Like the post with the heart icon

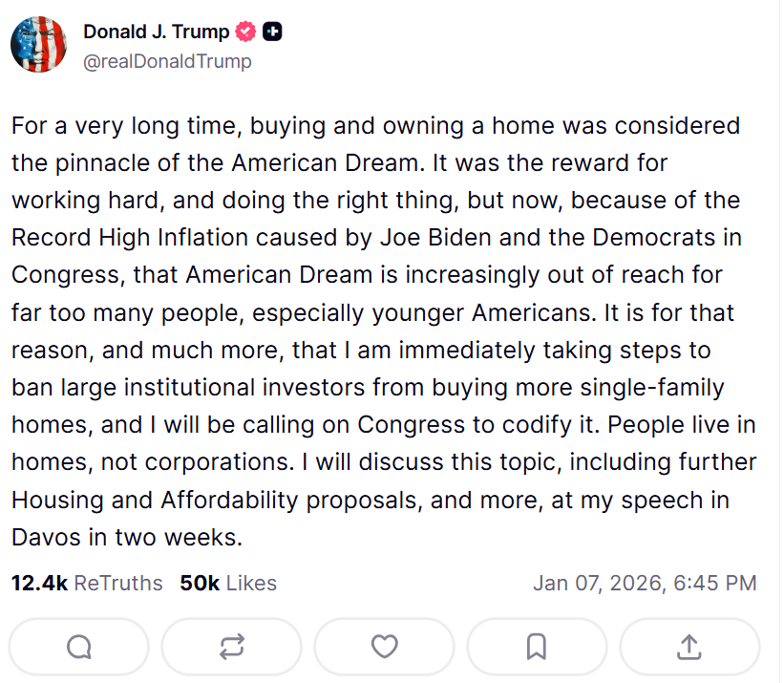click(x=384, y=647)
